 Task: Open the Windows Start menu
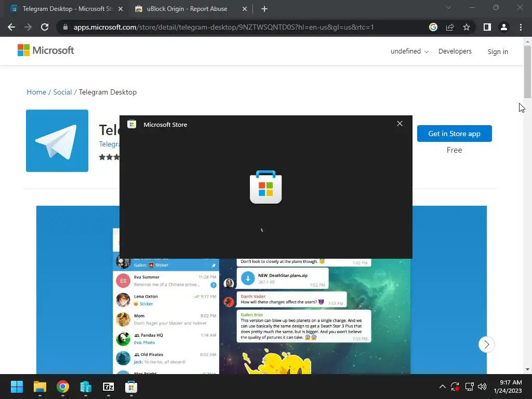tap(17, 387)
